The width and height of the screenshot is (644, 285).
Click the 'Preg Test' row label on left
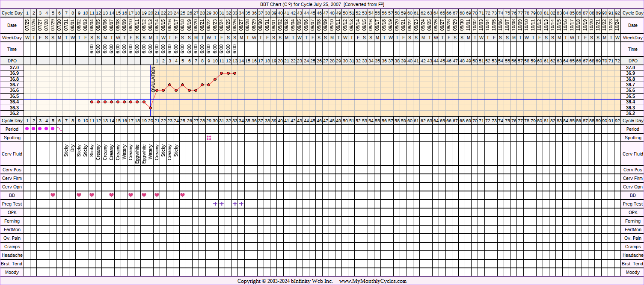[x=12, y=204]
